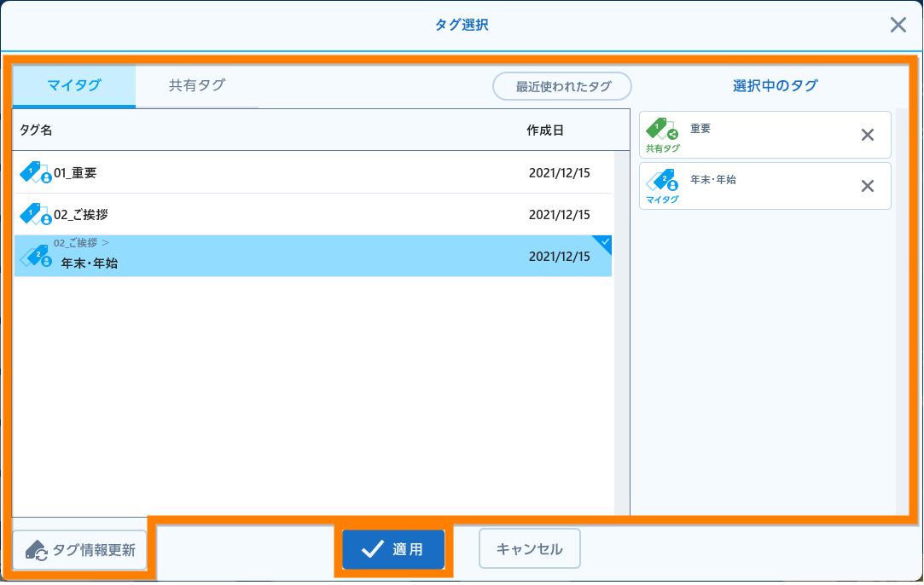Sort by the 作成日 column header
924x585 pixels.
545,130
